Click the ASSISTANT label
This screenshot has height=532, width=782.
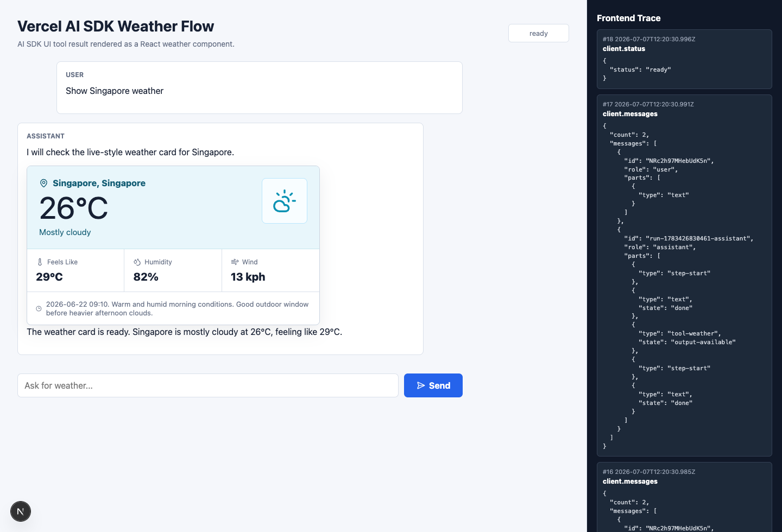(46, 136)
